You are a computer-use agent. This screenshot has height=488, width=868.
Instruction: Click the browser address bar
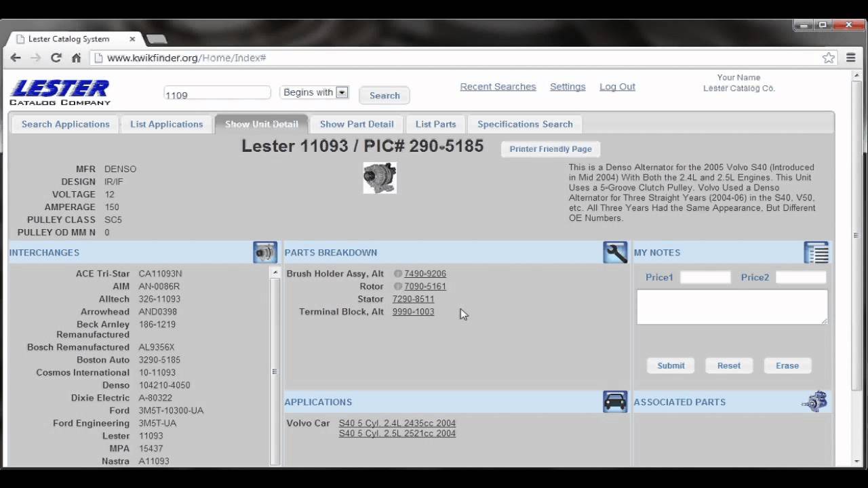[x=465, y=58]
